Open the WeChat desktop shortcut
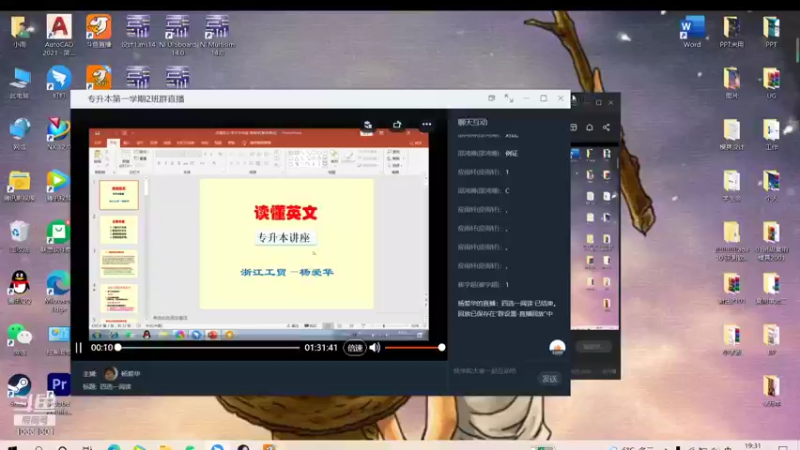The width and height of the screenshot is (800, 450). pos(19,339)
